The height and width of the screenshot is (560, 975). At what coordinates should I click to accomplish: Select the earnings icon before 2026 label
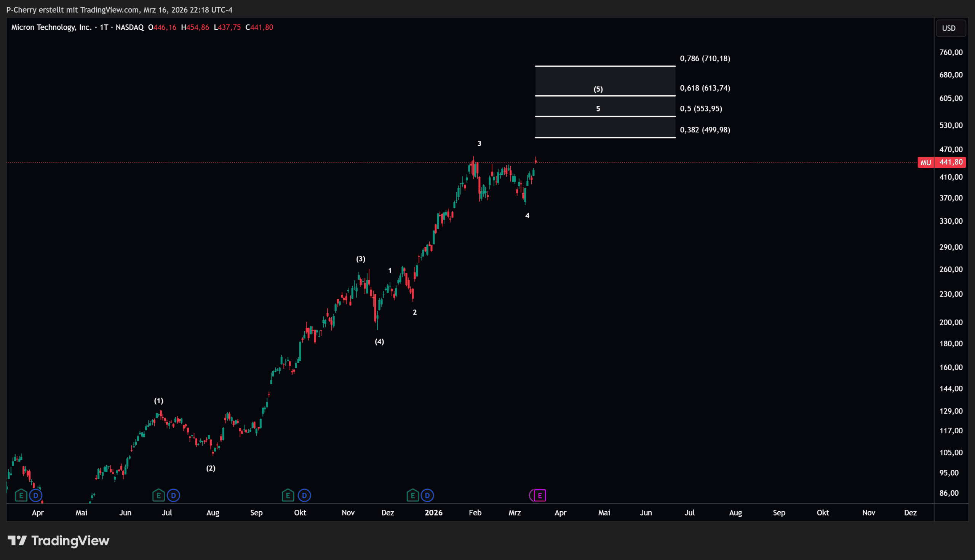412,495
